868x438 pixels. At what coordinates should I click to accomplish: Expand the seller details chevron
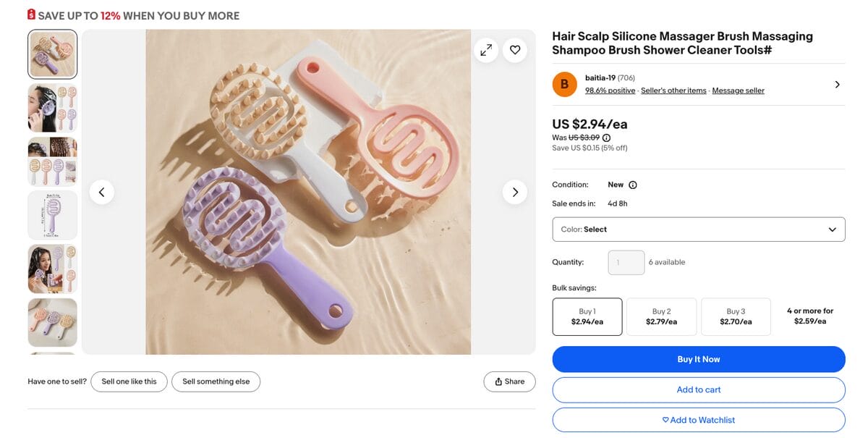coord(837,84)
